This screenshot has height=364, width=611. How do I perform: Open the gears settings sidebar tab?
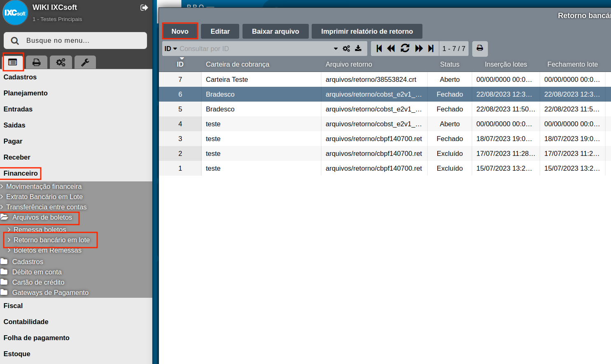pos(61,62)
